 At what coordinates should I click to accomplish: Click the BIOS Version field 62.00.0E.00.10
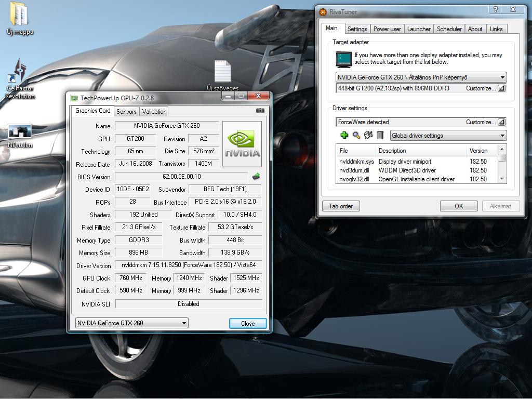coord(181,177)
